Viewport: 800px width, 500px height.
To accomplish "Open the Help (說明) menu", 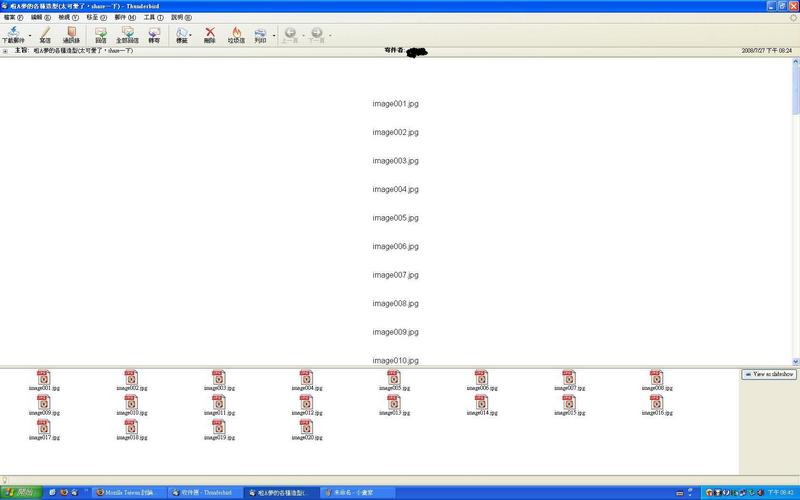I will coord(182,17).
